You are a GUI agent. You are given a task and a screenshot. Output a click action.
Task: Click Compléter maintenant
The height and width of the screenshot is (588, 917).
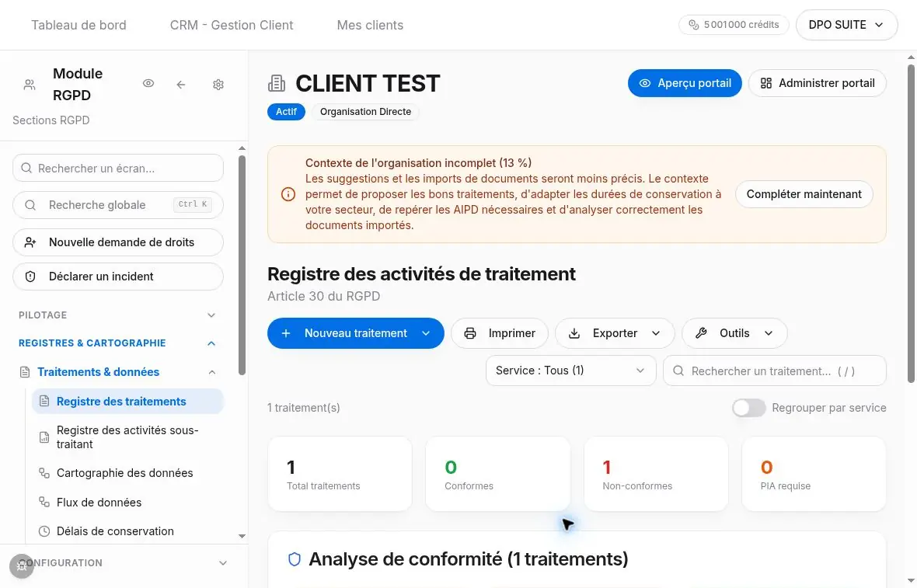804,194
